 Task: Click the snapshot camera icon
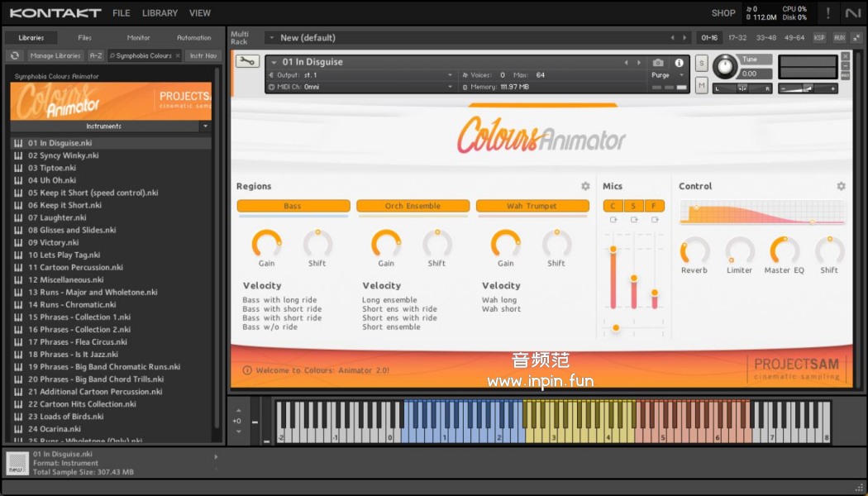click(x=658, y=63)
